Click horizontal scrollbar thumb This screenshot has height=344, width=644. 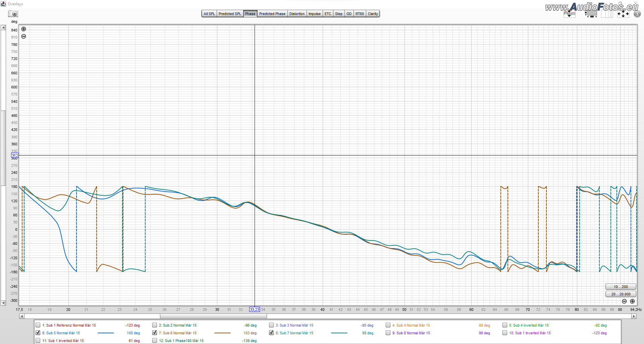click(x=213, y=316)
